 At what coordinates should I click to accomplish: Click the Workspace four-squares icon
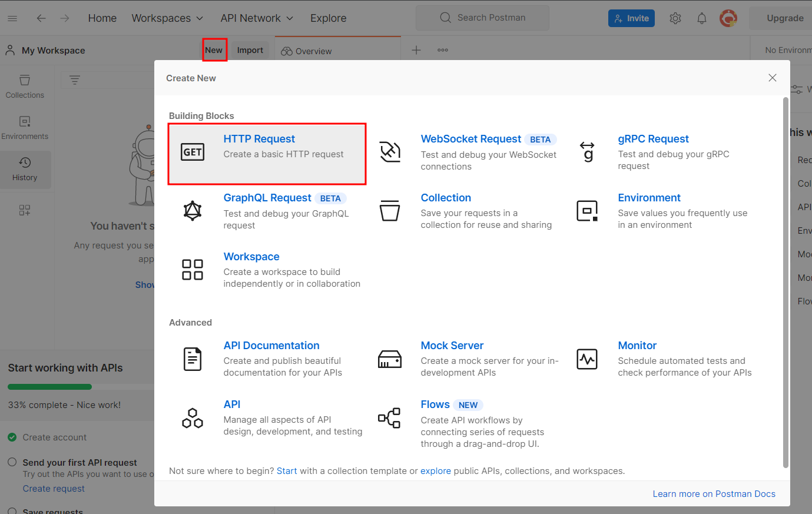point(193,270)
